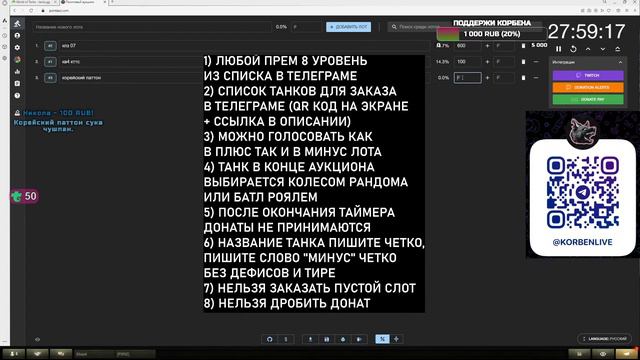Open the first taskbar item
The image size is (640, 360).
click(x=14, y=354)
